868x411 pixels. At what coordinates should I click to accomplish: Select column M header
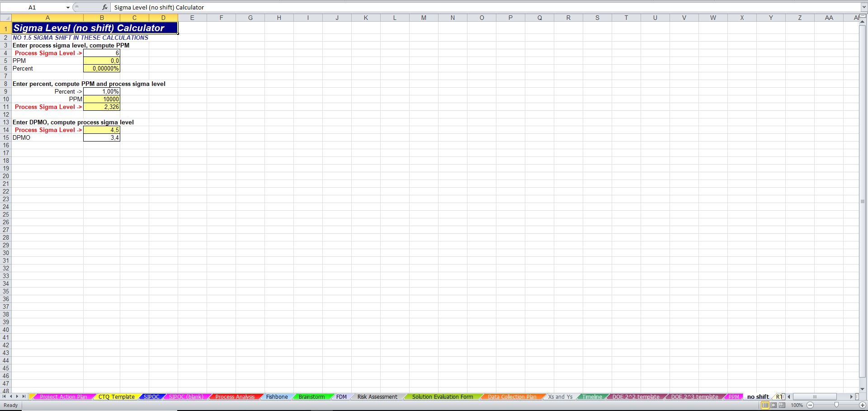424,18
